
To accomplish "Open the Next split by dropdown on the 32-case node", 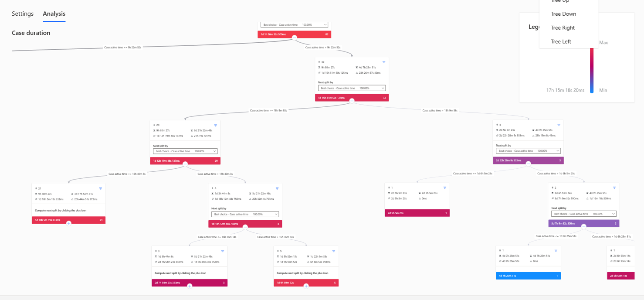I will tap(352, 88).
